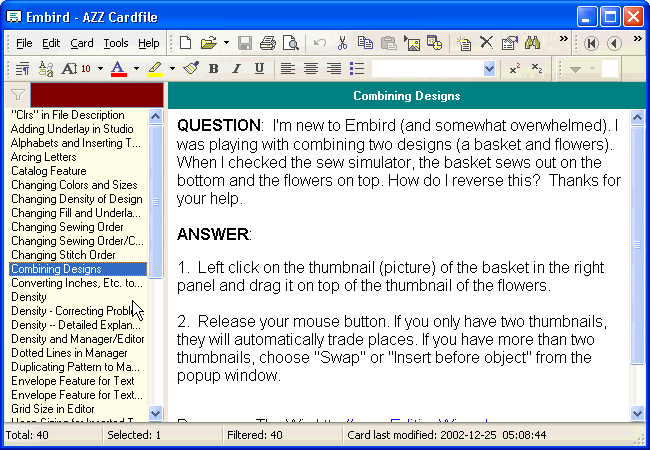This screenshot has height=450, width=650.
Task: Select the Density card
Action: 29,297
